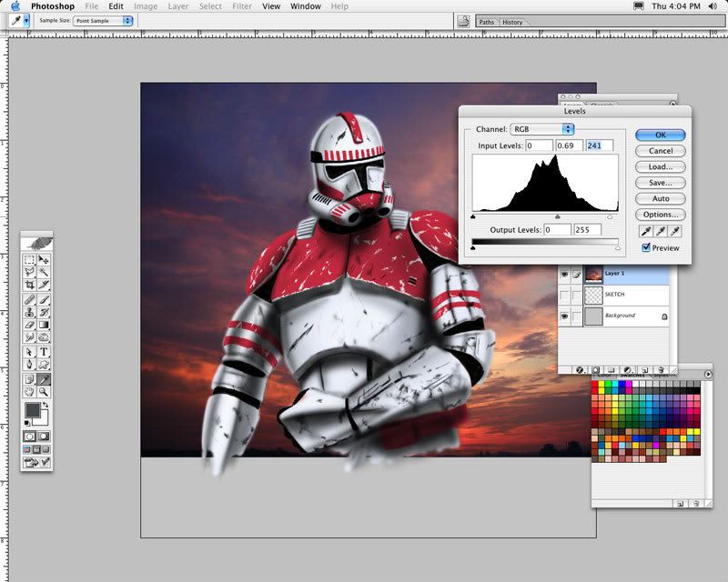This screenshot has width=728, height=582.
Task: Select the Gradient tool
Action: 44,325
